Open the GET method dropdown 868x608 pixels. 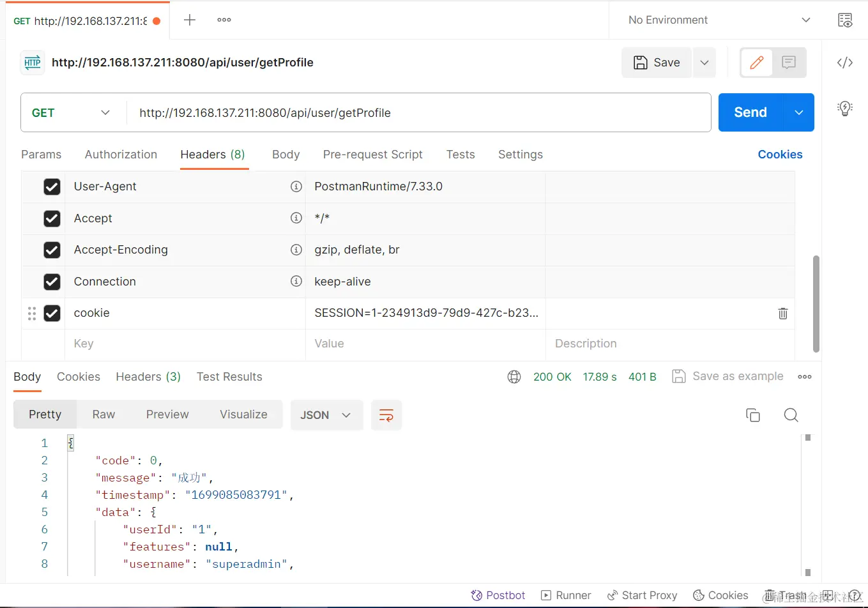click(71, 112)
